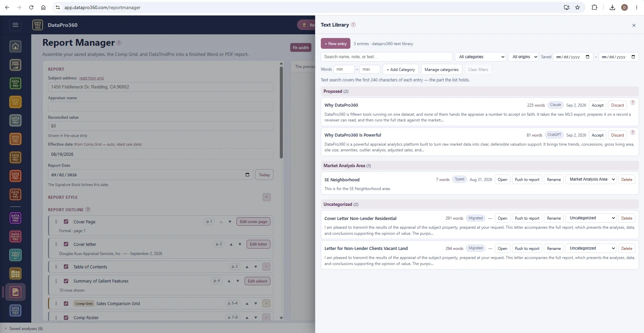This screenshot has width=644, height=333.
Task: Open the Data Vault Pro icon
Action: coord(15,311)
